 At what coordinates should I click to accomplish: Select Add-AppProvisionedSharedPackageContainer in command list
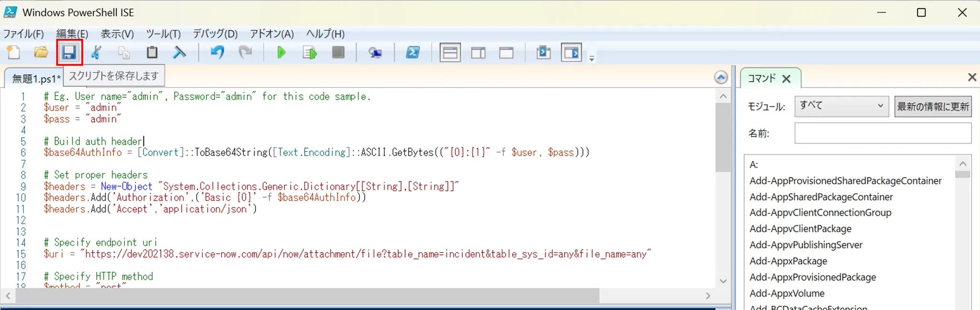pyautogui.click(x=846, y=181)
